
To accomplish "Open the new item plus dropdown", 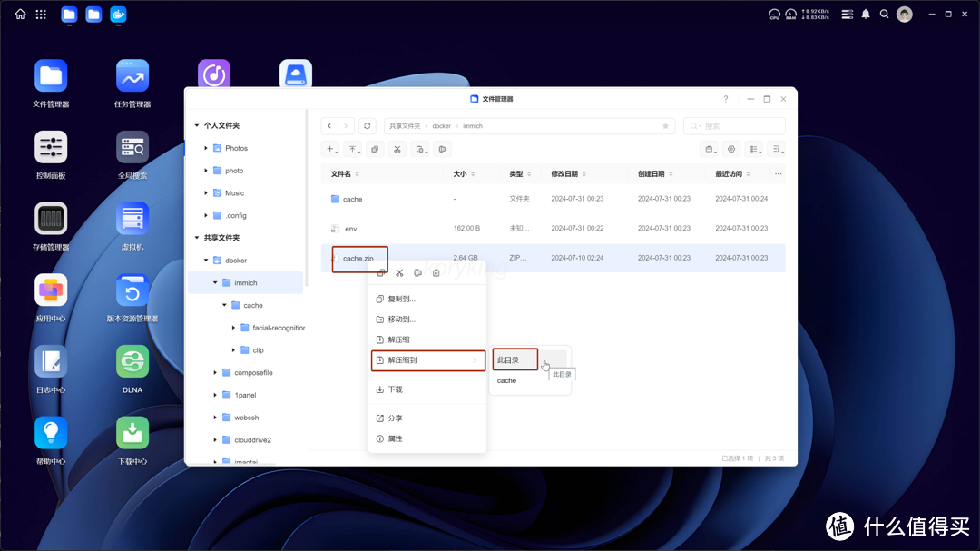I will tap(331, 149).
